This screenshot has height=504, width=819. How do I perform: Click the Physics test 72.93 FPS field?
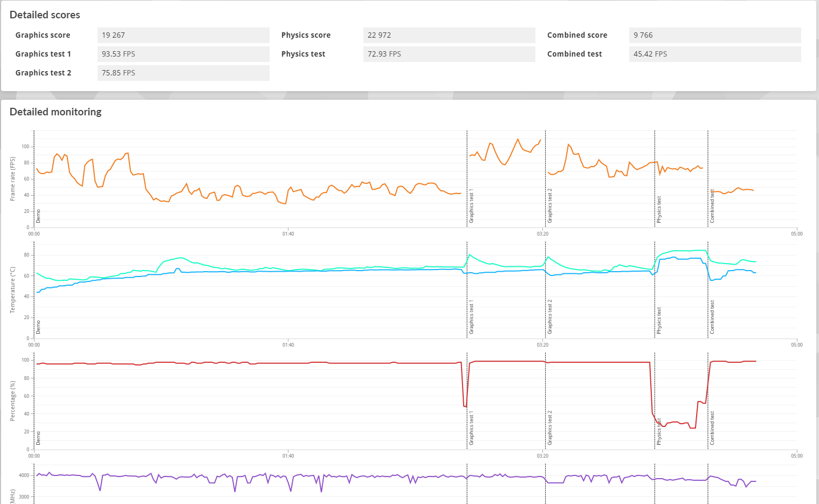[x=449, y=54]
